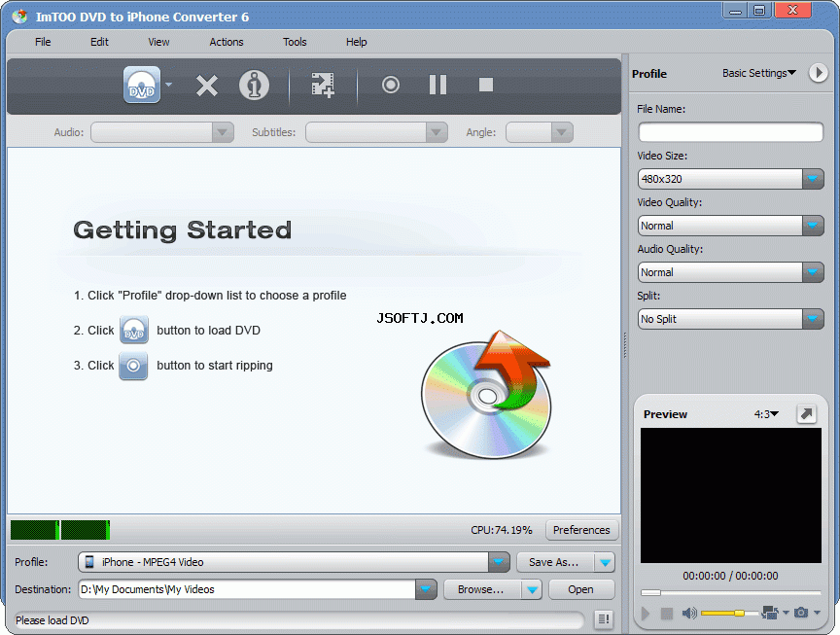Click the preview display mode icon
This screenshot has width=840, height=635.
point(770,613)
